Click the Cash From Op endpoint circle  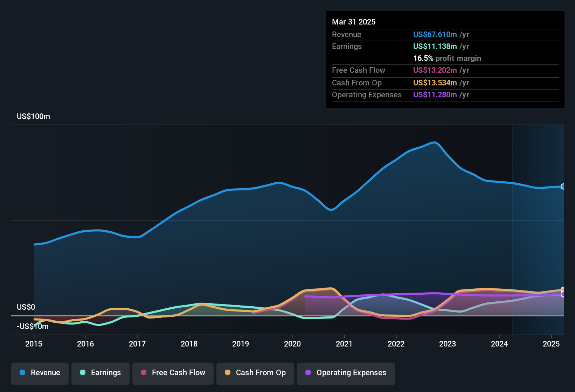563,289
